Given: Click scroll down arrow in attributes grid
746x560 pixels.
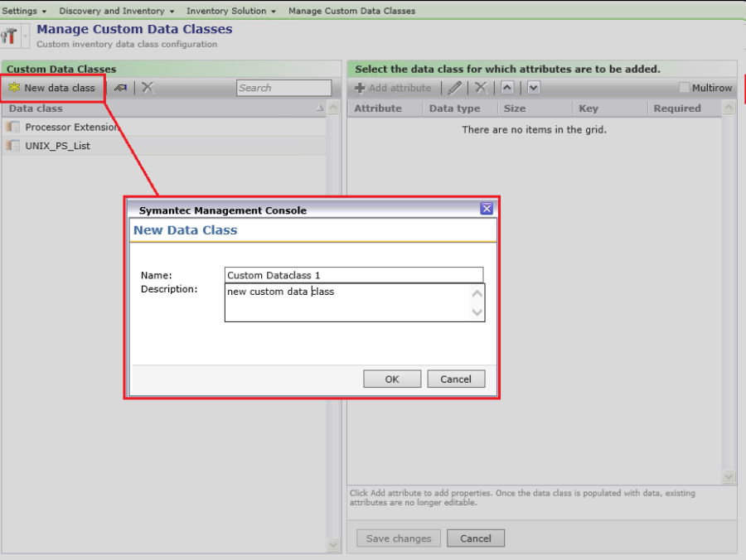Looking at the screenshot, I should 729,477.
